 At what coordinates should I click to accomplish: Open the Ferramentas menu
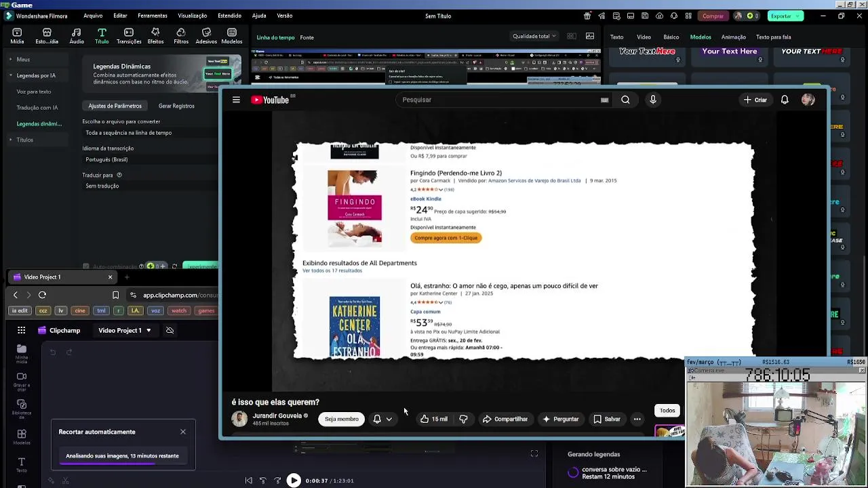pos(153,16)
